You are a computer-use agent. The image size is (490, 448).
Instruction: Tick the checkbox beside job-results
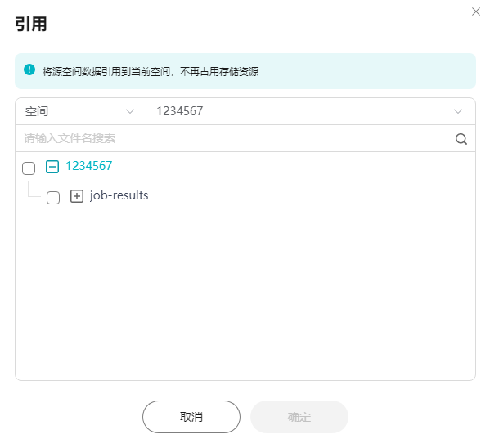point(53,198)
